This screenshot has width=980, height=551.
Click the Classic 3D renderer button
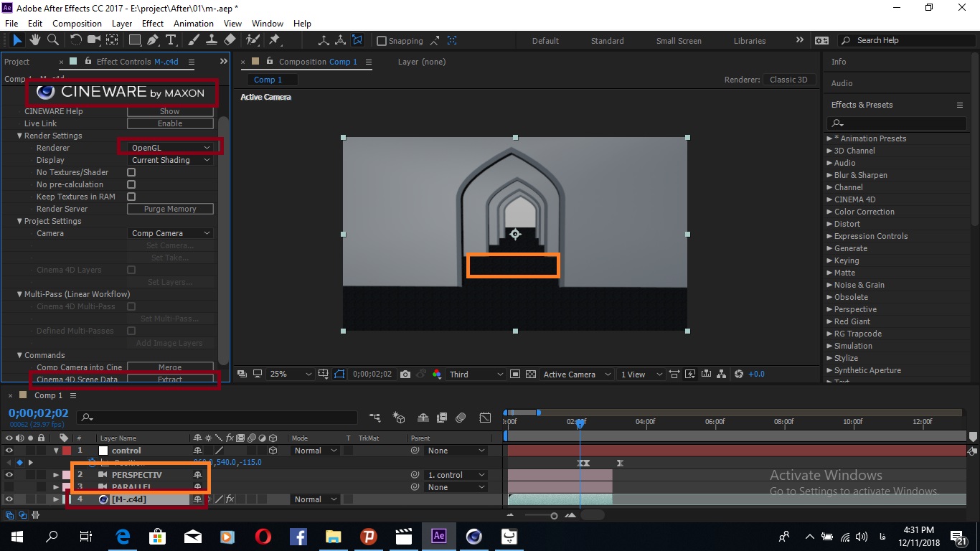[x=788, y=80]
